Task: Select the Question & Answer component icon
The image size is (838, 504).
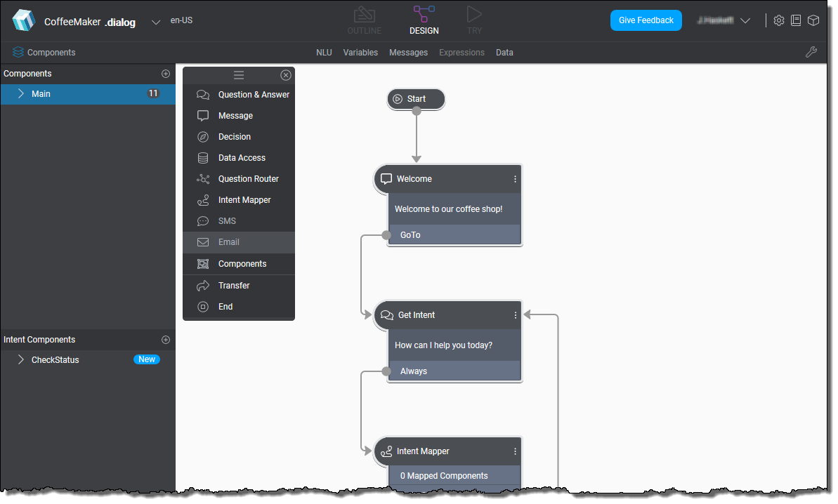Action: pos(203,94)
